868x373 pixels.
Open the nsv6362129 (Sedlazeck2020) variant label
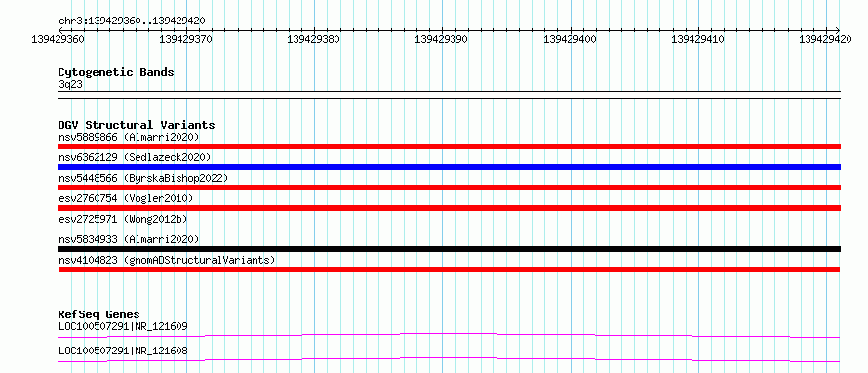tap(135, 157)
